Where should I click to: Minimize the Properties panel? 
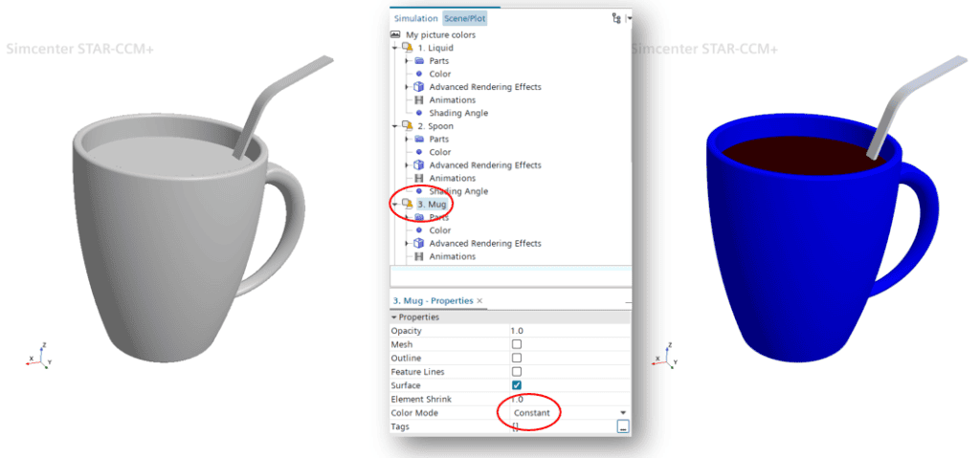(x=628, y=302)
